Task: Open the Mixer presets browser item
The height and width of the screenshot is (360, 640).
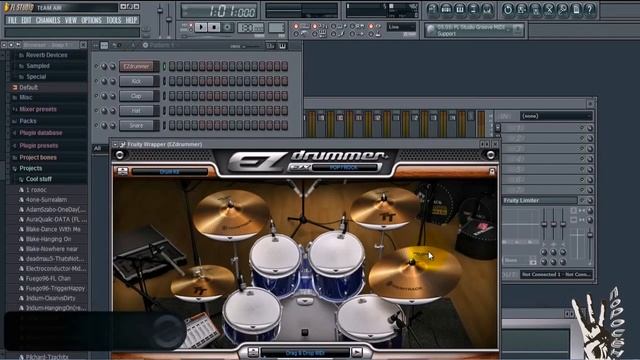Action: click(38, 109)
